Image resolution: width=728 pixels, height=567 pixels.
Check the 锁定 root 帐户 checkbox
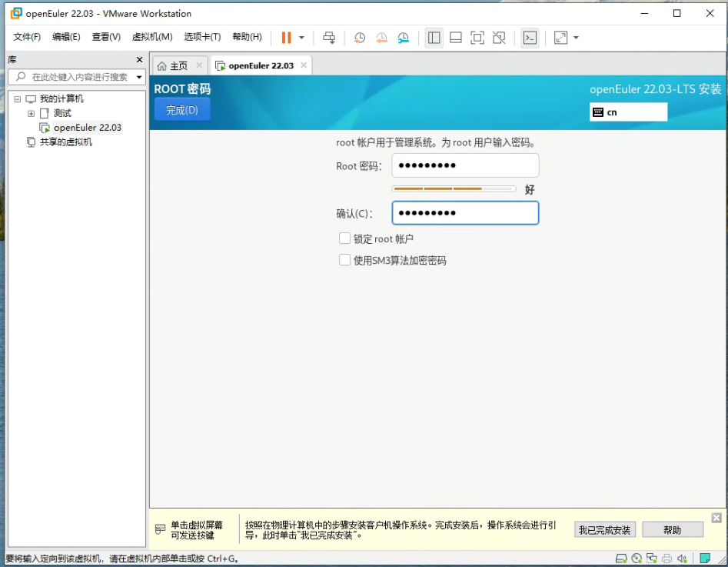(344, 238)
